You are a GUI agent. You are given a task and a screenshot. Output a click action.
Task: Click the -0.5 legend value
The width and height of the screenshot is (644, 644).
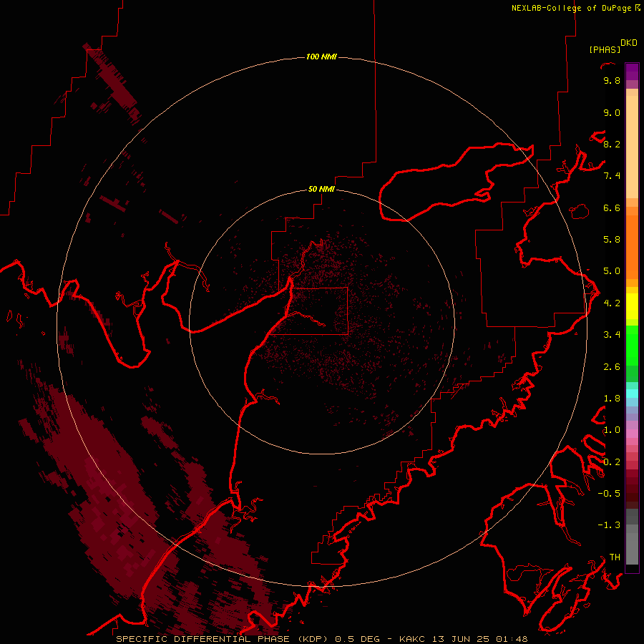(609, 494)
